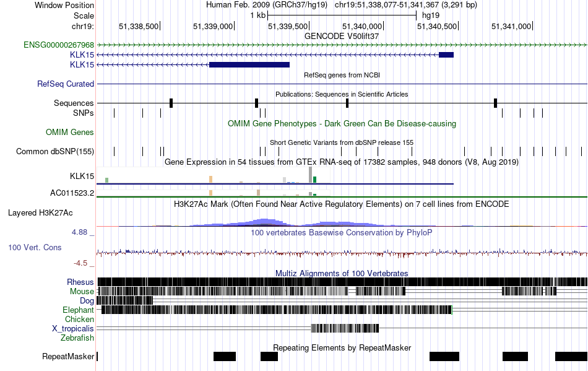Select the Elephant alignment label

[78, 310]
